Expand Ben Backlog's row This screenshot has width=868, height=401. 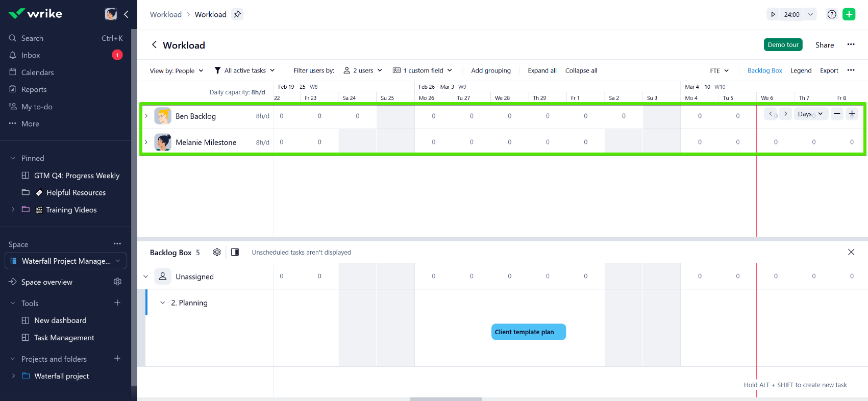click(146, 116)
